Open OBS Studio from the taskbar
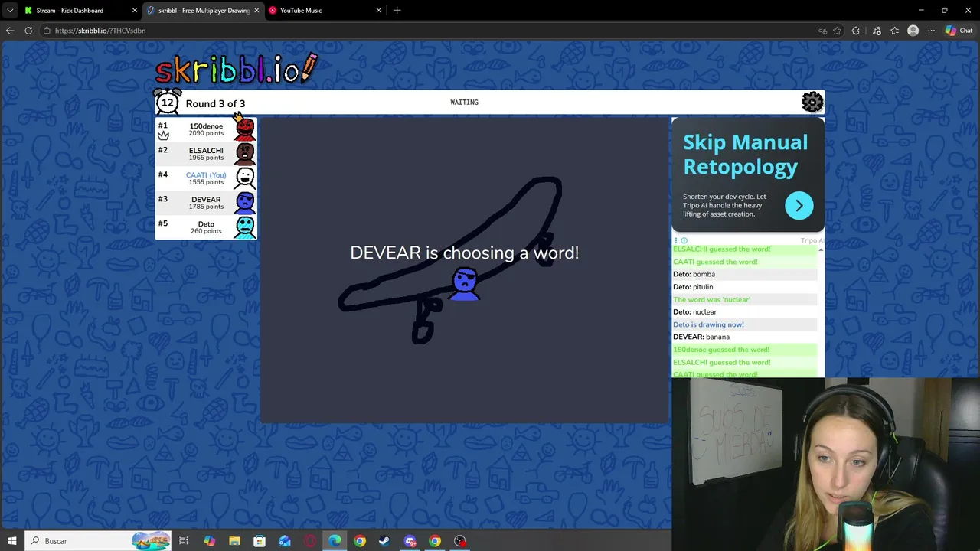Viewport: 980px width, 551px height. [x=460, y=541]
